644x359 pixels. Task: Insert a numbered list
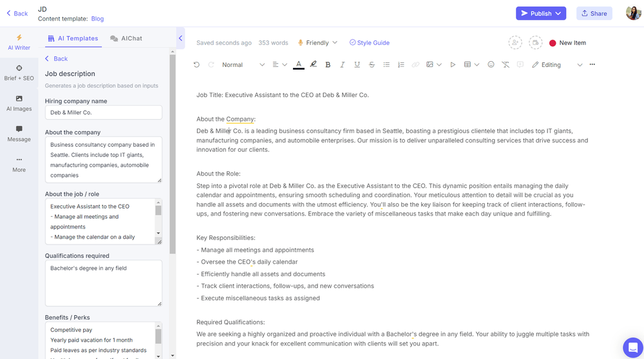(x=401, y=65)
